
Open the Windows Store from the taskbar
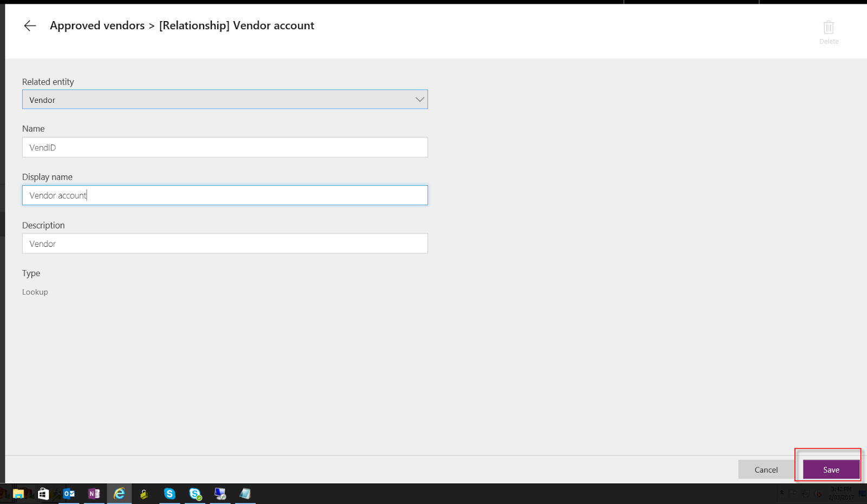tap(43, 493)
